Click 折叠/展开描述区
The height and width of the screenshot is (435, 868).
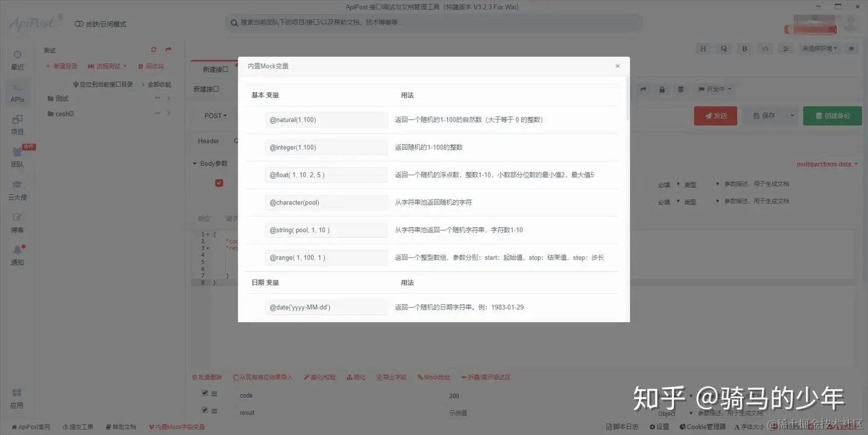point(486,378)
